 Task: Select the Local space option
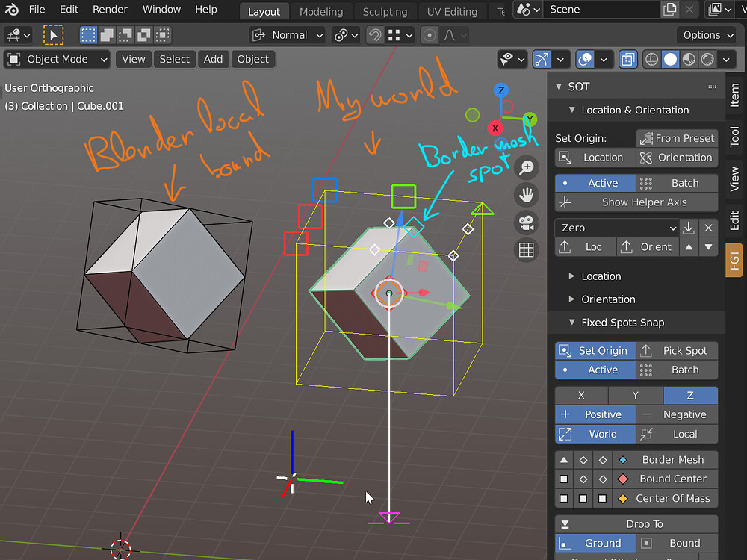tap(677, 434)
